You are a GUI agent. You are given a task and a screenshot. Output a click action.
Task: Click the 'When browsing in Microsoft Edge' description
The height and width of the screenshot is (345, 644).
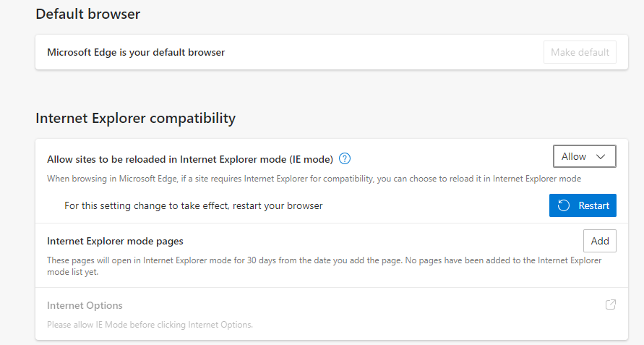point(314,178)
